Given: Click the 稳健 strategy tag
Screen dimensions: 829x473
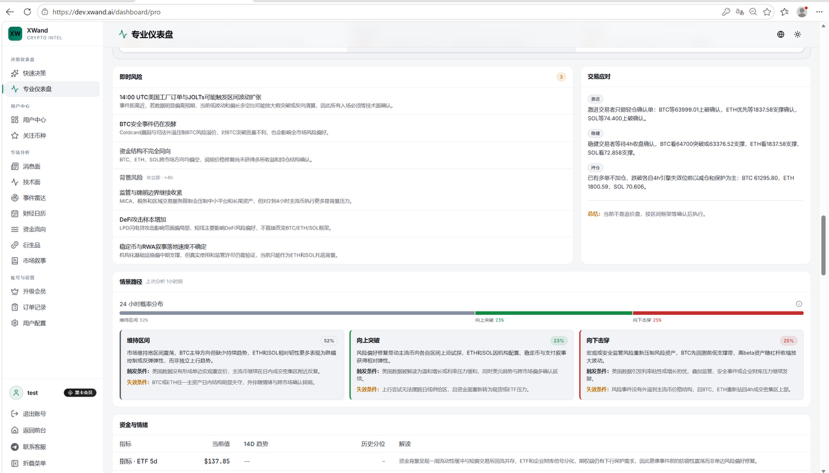Looking at the screenshot, I should 595,133.
